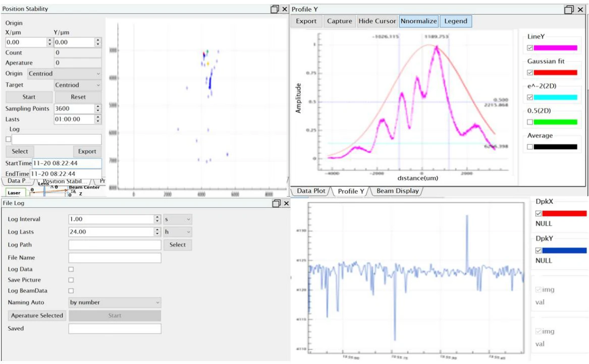
Task: Click the Start button in File Log
Action: 115,316
